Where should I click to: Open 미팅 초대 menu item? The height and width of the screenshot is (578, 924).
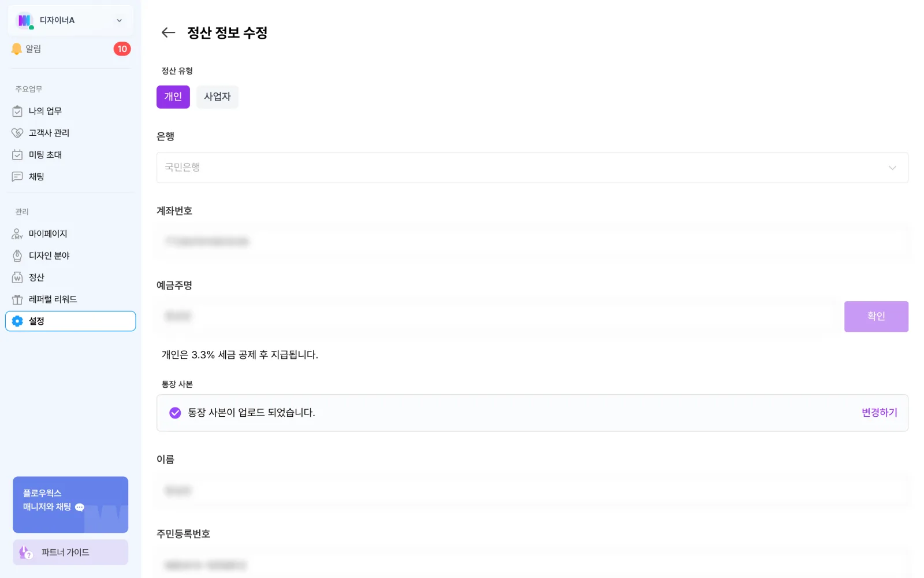(70, 155)
